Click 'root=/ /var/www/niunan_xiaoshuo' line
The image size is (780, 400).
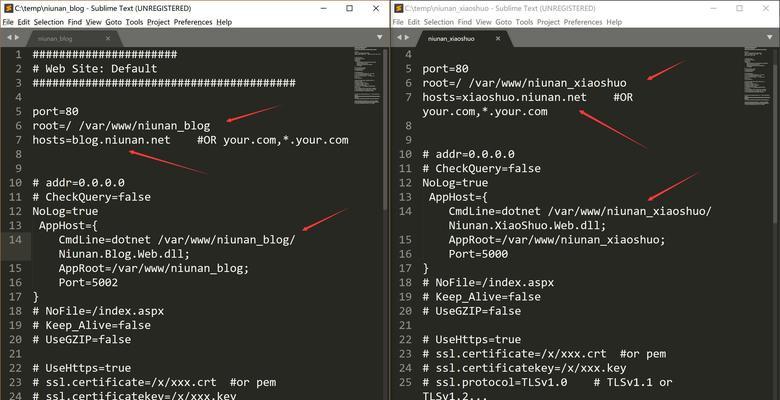[x=524, y=83]
